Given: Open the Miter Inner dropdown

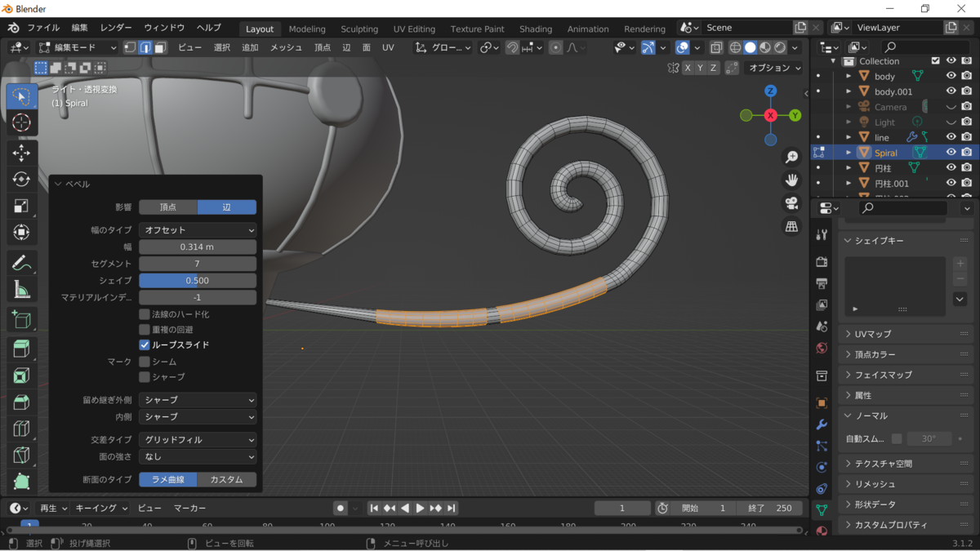Looking at the screenshot, I should [198, 416].
